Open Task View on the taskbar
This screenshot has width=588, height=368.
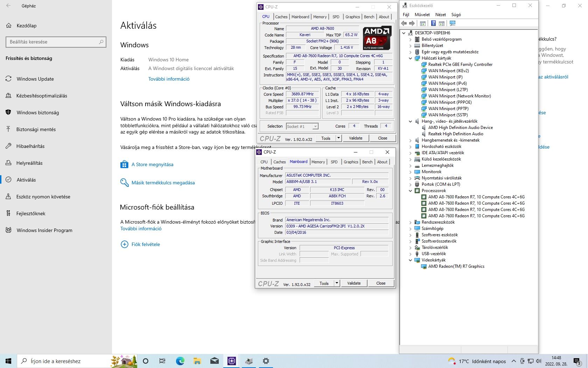coord(162,361)
